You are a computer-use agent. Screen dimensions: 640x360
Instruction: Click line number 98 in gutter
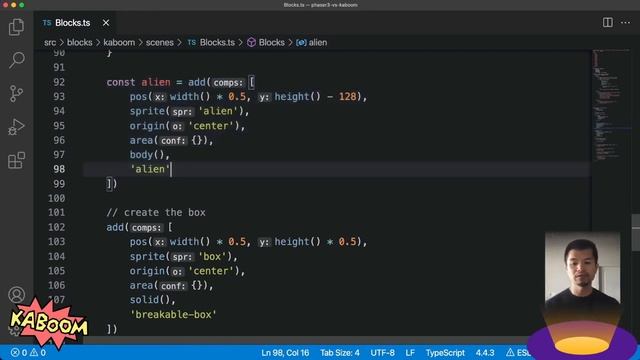[x=59, y=169]
